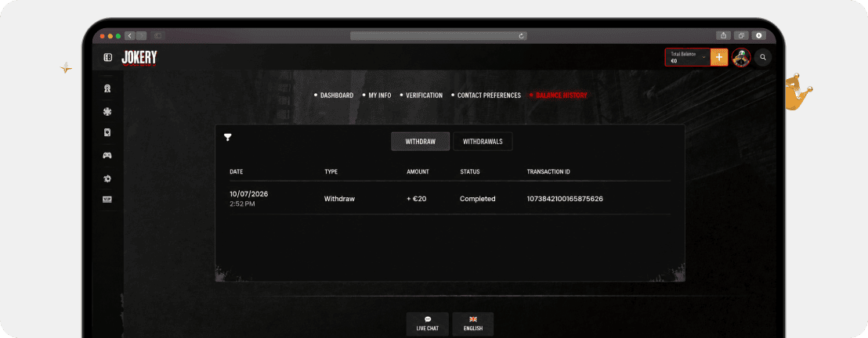Select the Withdraw toggle button
The width and height of the screenshot is (868, 338).
tap(420, 142)
